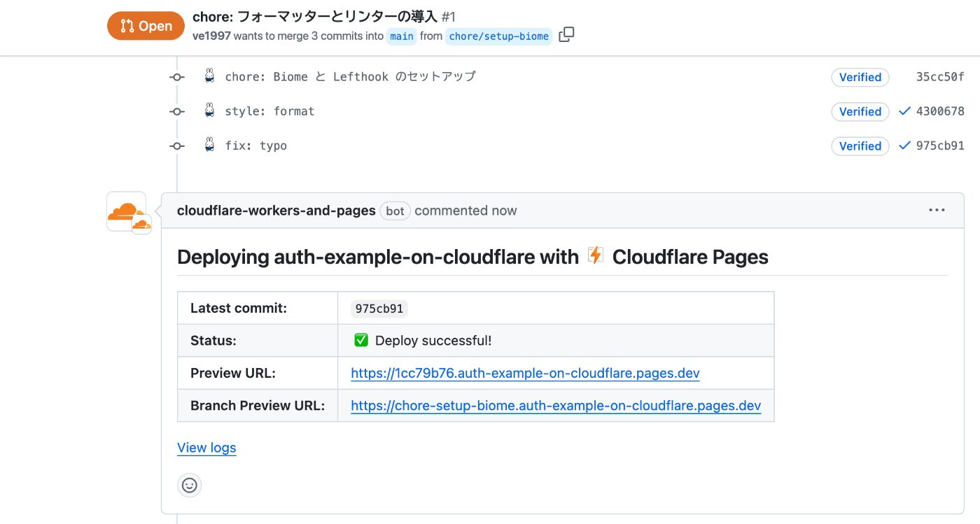This screenshot has height=524, width=980.
Task: Click the avatar beside the Biome setup commit
Action: [x=209, y=76]
